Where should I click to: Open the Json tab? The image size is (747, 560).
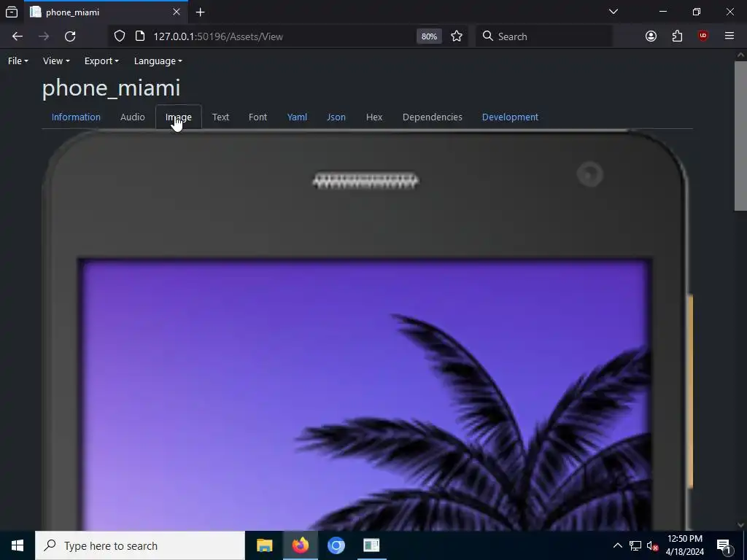336,117
